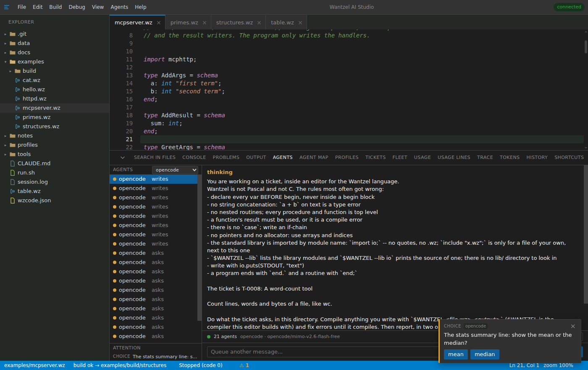Click "Ln 21, Col 1" in the status bar
Image resolution: width=588 pixels, height=370 pixels.
point(524,365)
